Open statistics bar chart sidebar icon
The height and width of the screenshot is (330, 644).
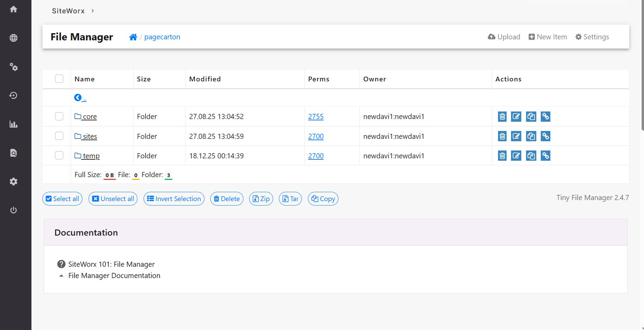(14, 124)
